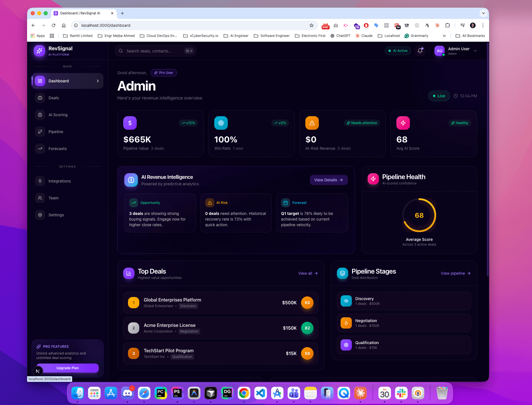The width and height of the screenshot is (532, 405).
Task: Open the ChatGPT bookmark
Action: 341,36
